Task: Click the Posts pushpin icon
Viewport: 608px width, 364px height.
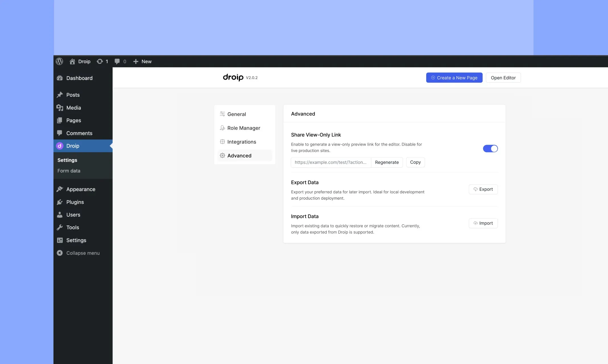Action: [60, 95]
